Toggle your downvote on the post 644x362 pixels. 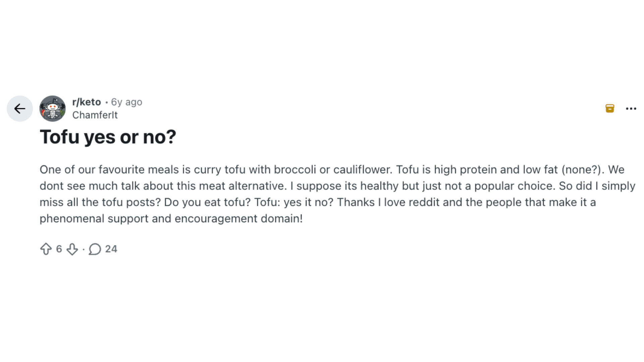pos(72,249)
